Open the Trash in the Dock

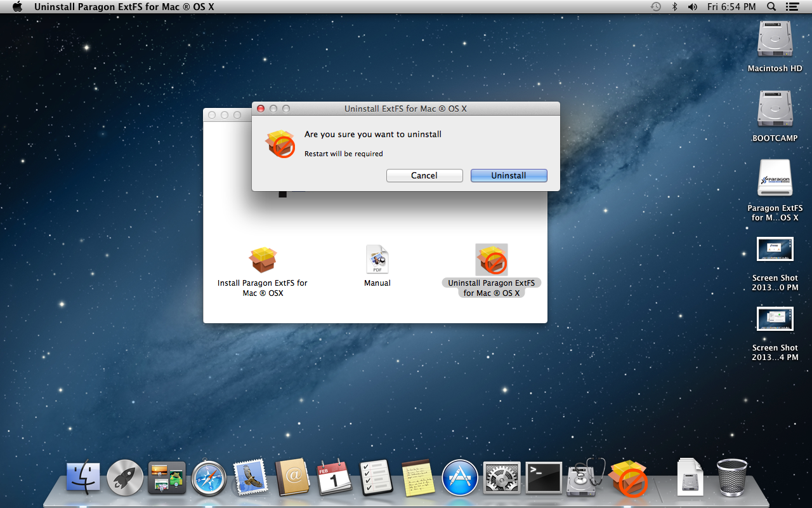[732, 478]
